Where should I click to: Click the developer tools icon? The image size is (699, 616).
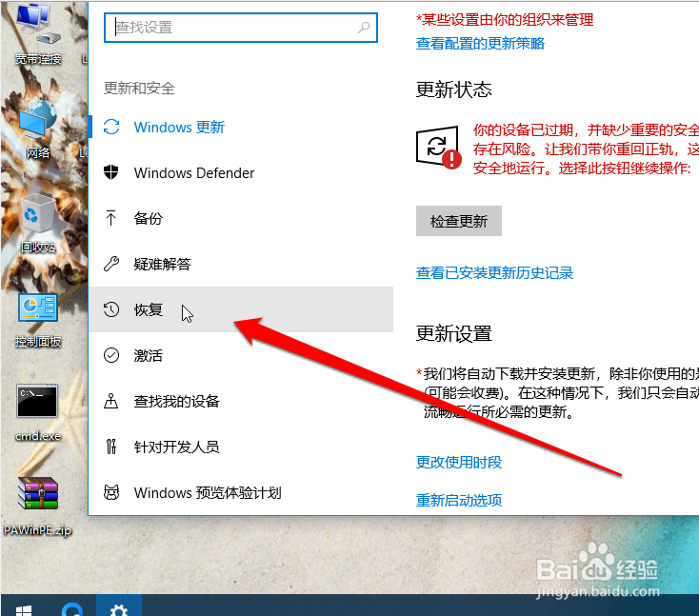point(111,447)
